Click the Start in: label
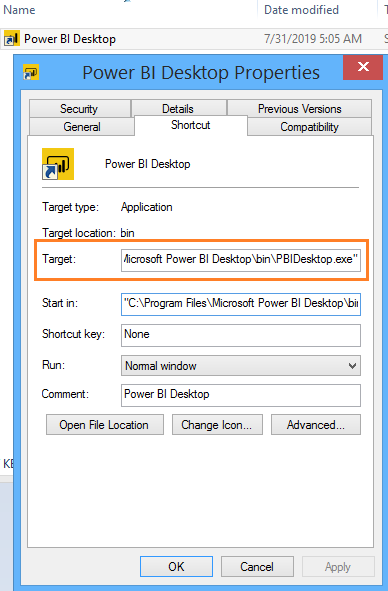 click(60, 303)
